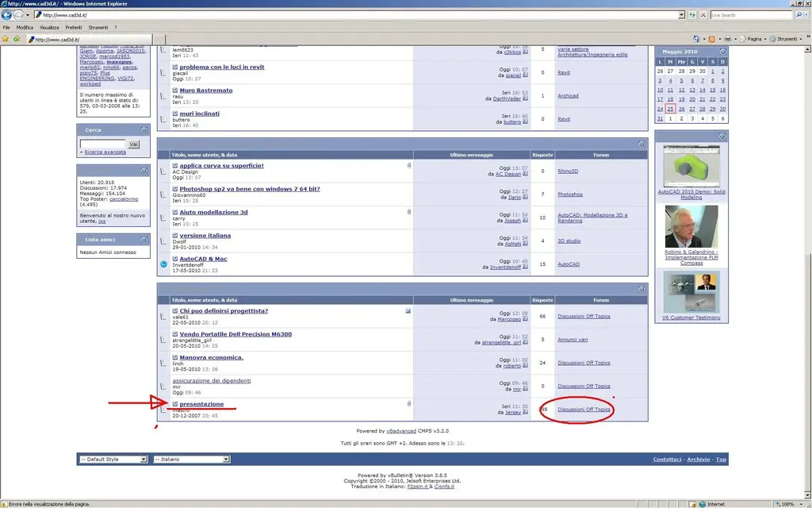Image resolution: width=812 pixels, height=508 pixels.
Task: Click the thread status icon for 'AutoCAD & Mac'
Action: pos(163,264)
